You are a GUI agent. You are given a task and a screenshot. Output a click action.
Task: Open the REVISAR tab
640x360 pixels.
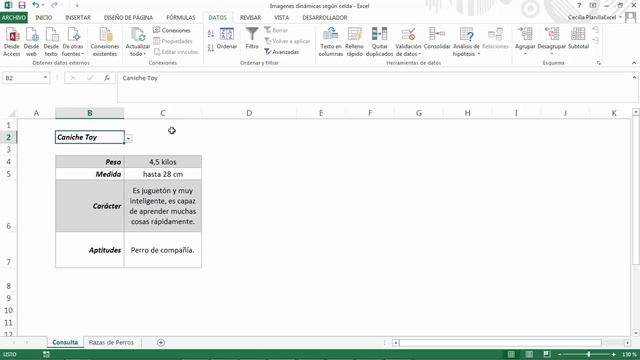pyautogui.click(x=250, y=18)
